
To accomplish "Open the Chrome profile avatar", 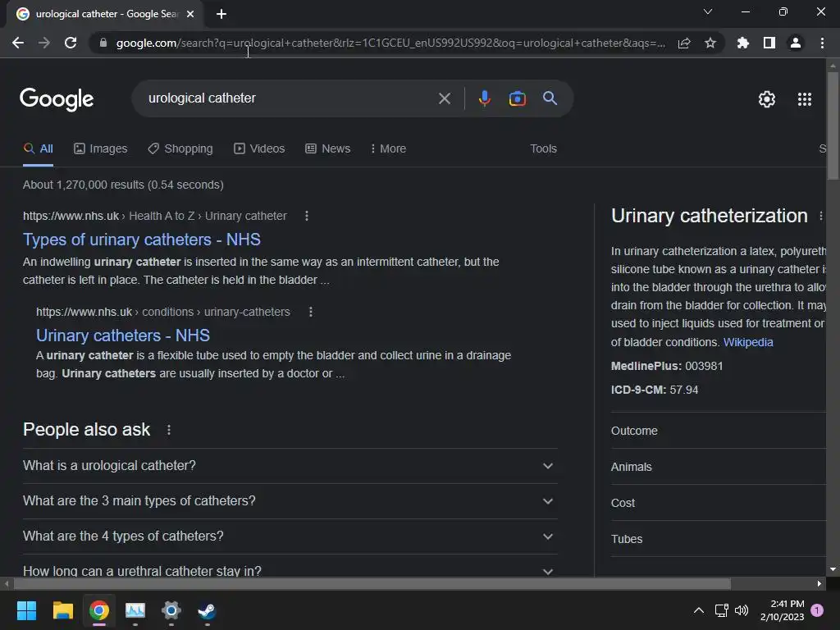I will 796,43.
